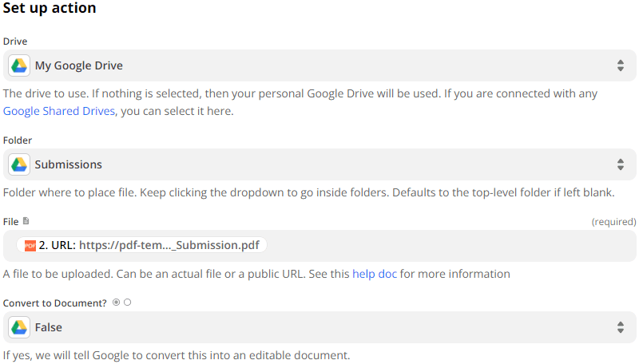The height and width of the screenshot is (364, 643).
Task: Open the Drive dropdown using its arrow control
Action: click(621, 65)
